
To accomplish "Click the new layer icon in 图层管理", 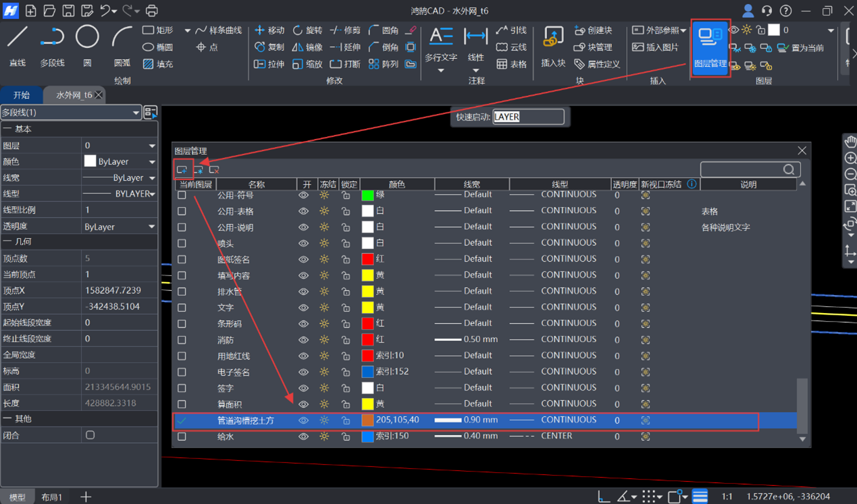I will click(x=182, y=169).
